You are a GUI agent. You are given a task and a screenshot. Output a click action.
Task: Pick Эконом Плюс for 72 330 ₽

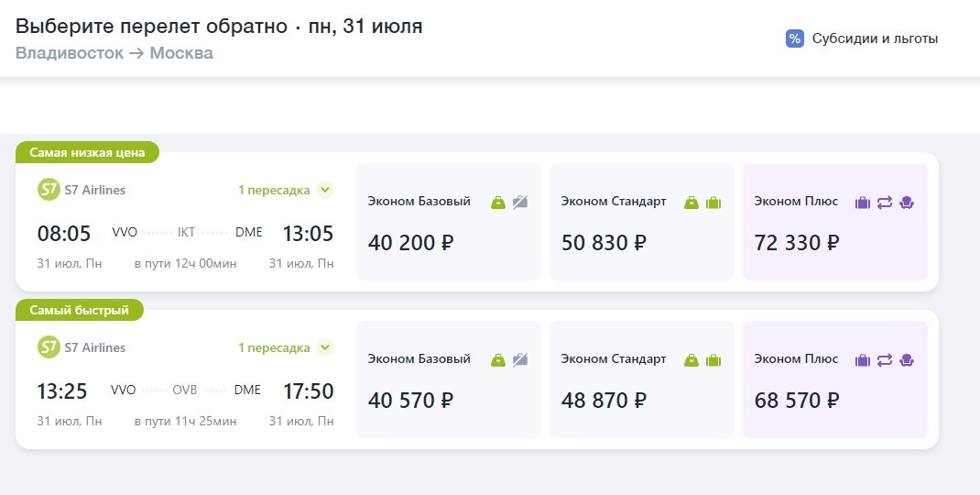pyautogui.click(x=834, y=222)
